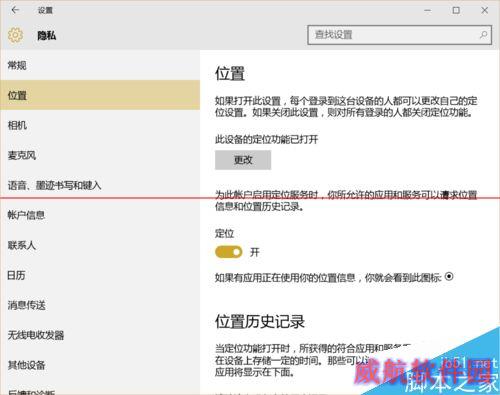500x395 pixels.
Task: Maximize the Settings window
Action: 456,10
